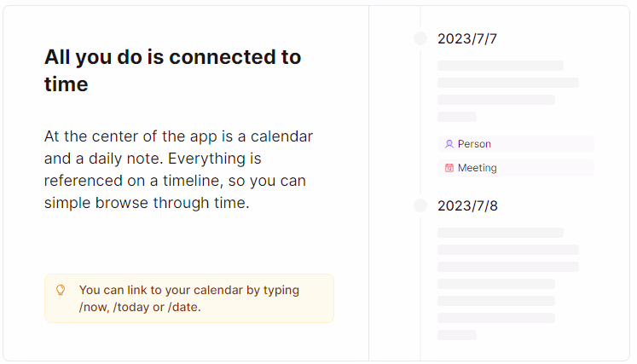
Task: Click the paragraph describing the calendar and daily note
Action: click(178, 169)
